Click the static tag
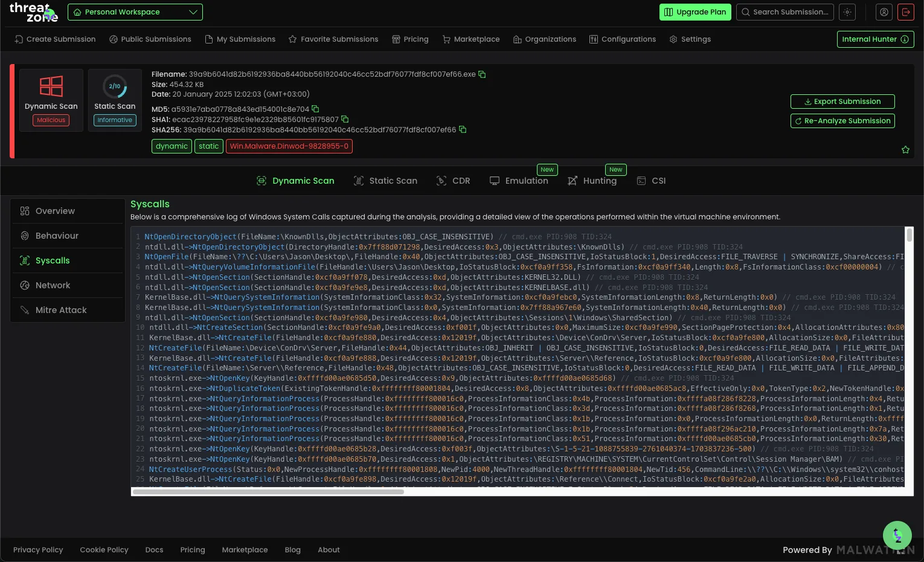Viewport: 924px width, 562px height. pos(209,146)
